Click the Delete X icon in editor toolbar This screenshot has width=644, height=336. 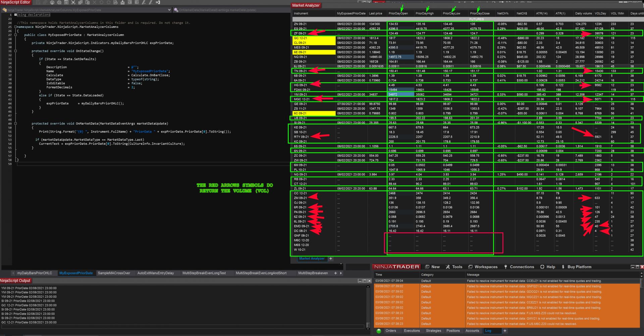(x=94, y=2)
